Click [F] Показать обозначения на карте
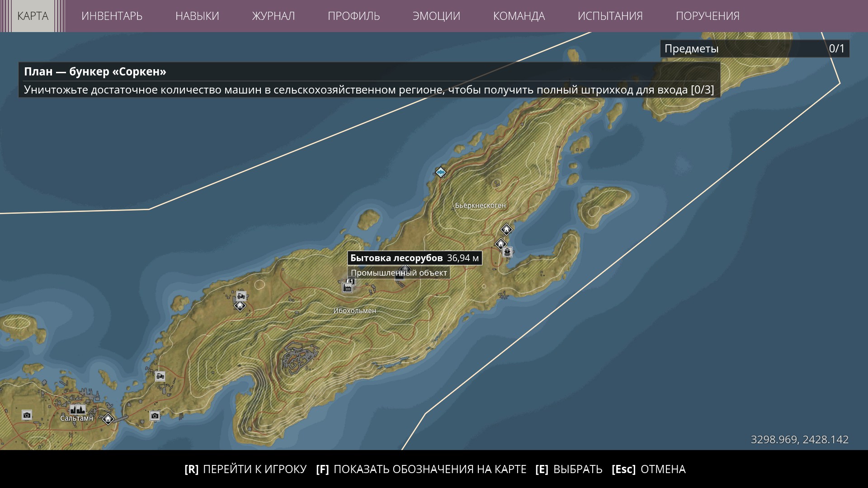This screenshot has width=868, height=488. pos(421,469)
